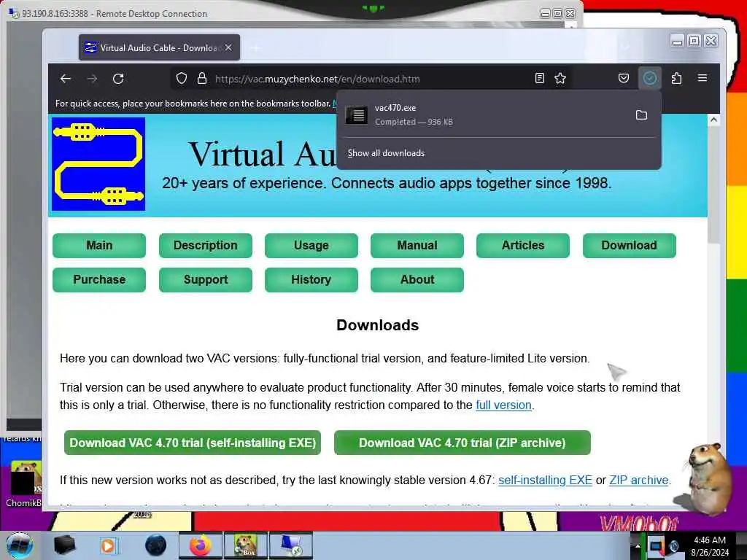Go to the Usage page
Screen dimensions: 747x560
point(311,245)
